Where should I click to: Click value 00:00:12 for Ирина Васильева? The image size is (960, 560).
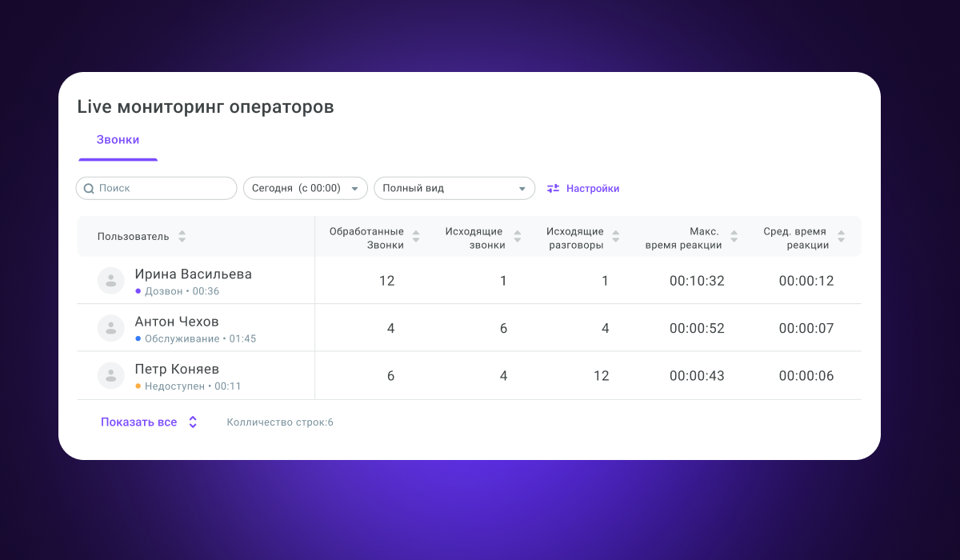(806, 281)
